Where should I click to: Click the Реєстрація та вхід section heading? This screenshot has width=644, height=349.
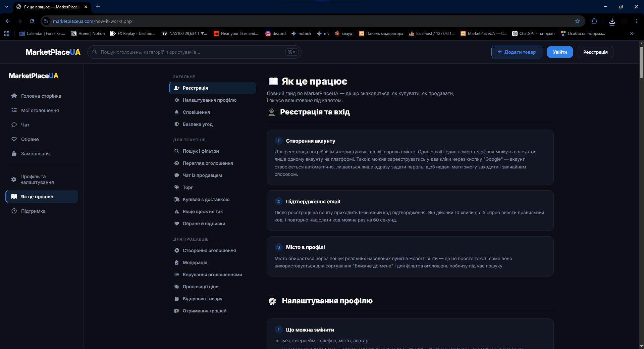315,112
